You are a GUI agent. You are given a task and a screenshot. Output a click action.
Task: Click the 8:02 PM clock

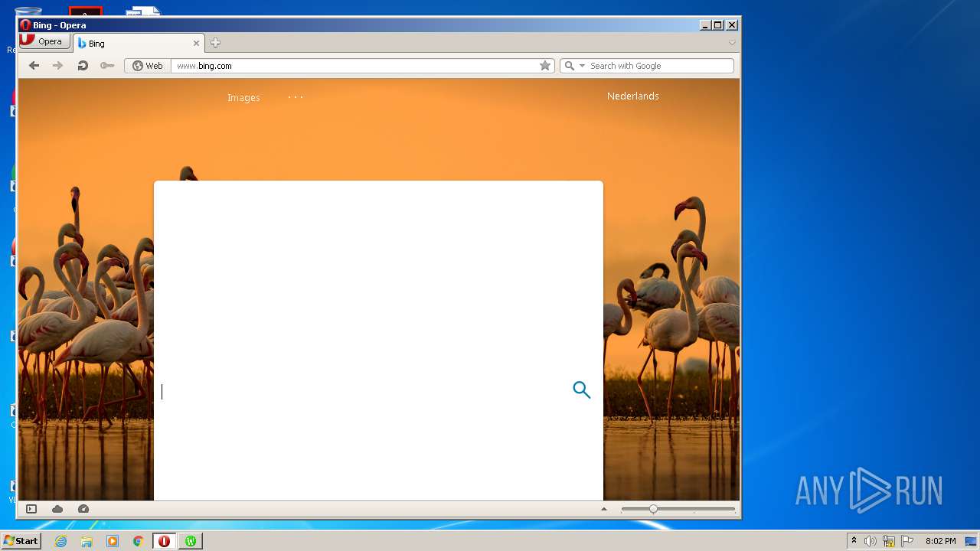point(940,541)
